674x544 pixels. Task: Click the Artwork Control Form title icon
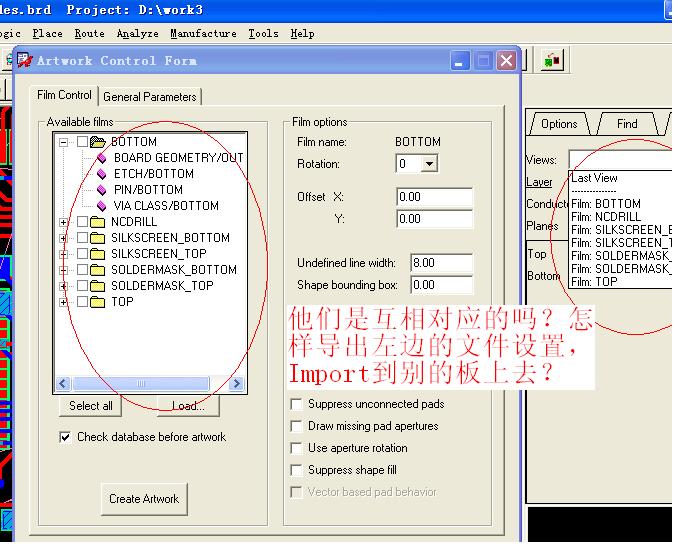pyautogui.click(x=25, y=60)
